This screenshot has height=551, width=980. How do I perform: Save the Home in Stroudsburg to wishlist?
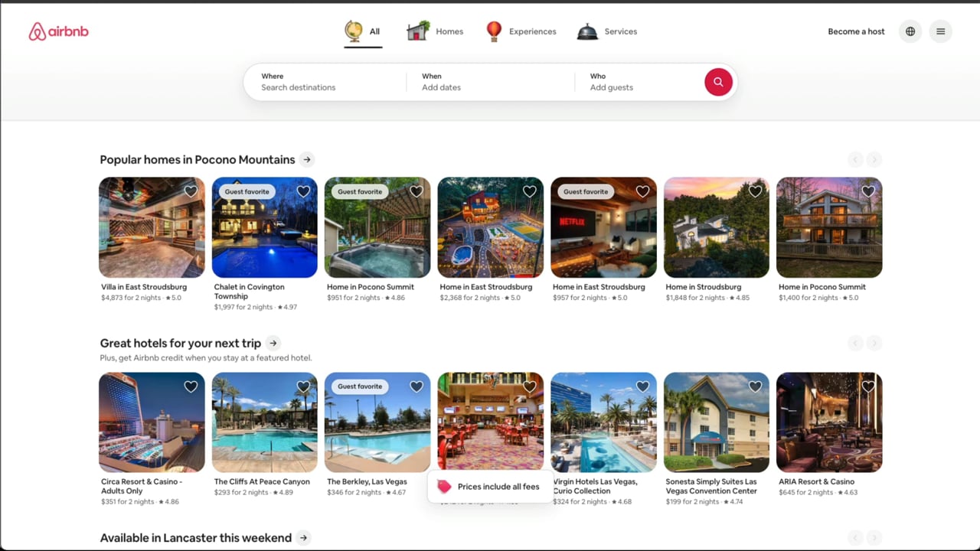(755, 191)
